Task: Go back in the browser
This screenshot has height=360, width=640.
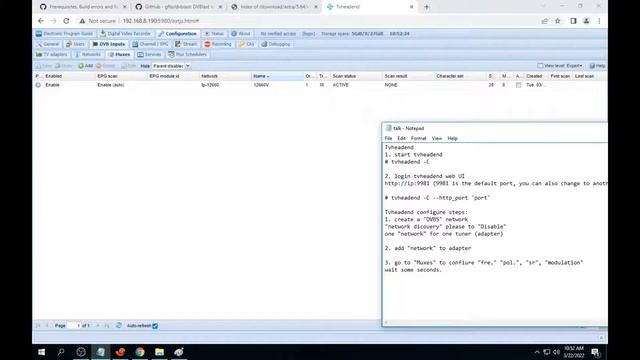Action: [x=41, y=21]
